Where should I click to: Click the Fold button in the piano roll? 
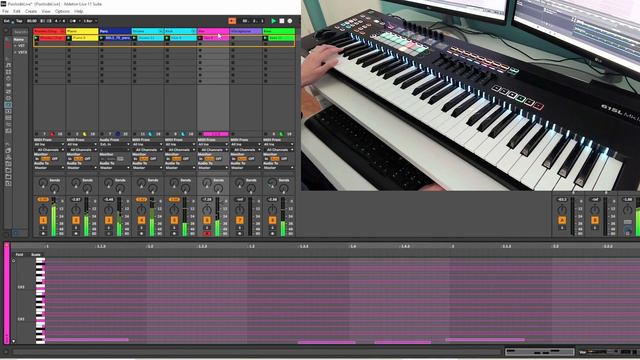[x=19, y=254]
